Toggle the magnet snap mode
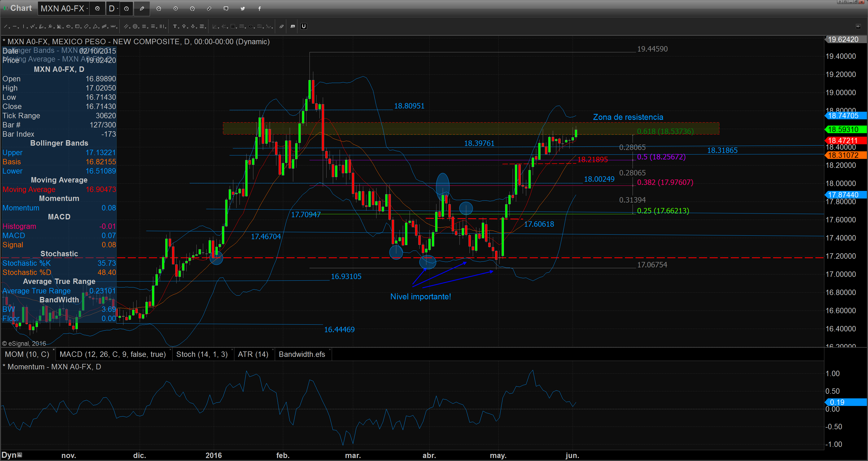Screen dimensions: 868x461 tap(304, 26)
